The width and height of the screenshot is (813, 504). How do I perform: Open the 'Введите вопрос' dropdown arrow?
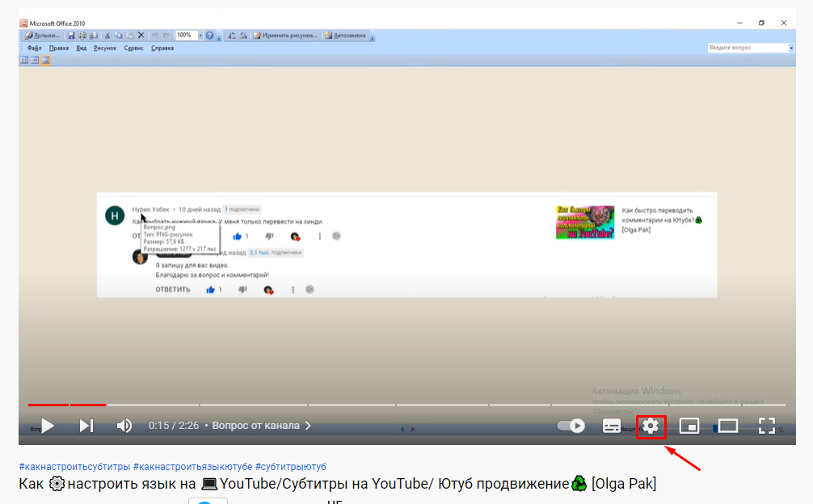(791, 48)
